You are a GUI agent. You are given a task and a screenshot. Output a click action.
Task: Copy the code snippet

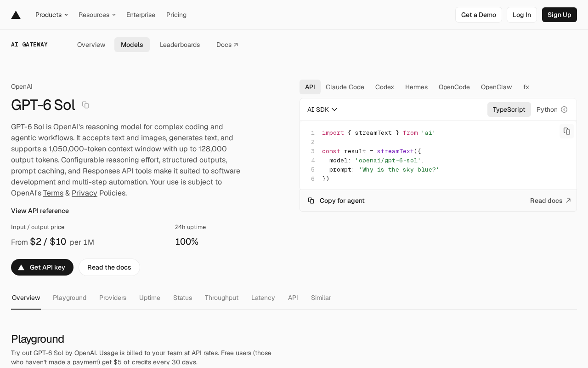coord(567,131)
